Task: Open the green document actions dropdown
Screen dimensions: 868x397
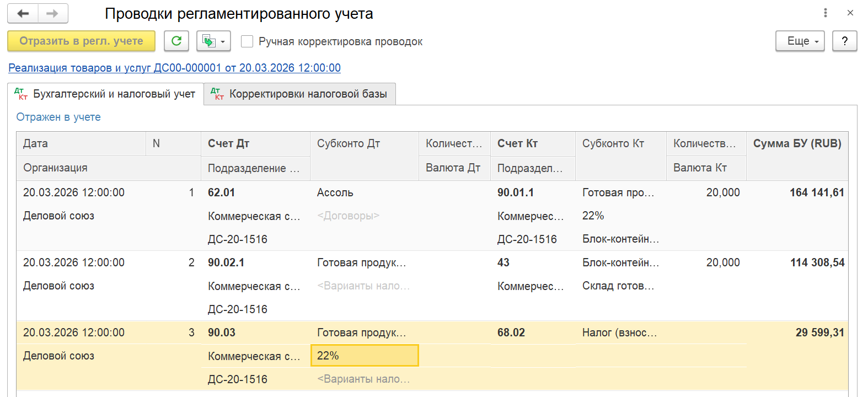Action: pyautogui.click(x=213, y=41)
